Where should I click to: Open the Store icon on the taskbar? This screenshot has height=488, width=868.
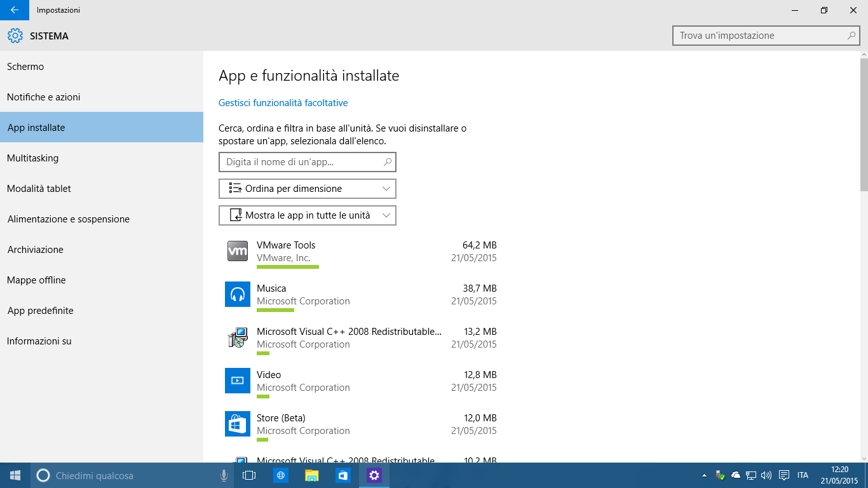pos(343,475)
